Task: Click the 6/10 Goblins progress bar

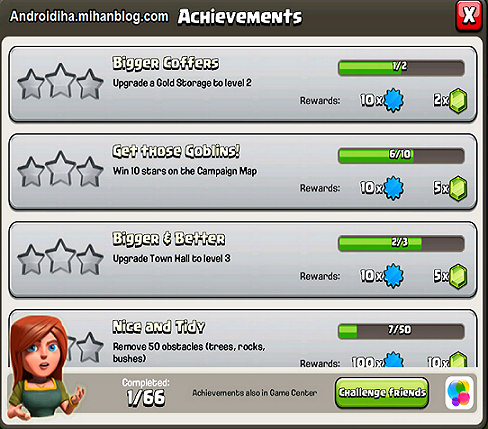Action: tap(401, 155)
